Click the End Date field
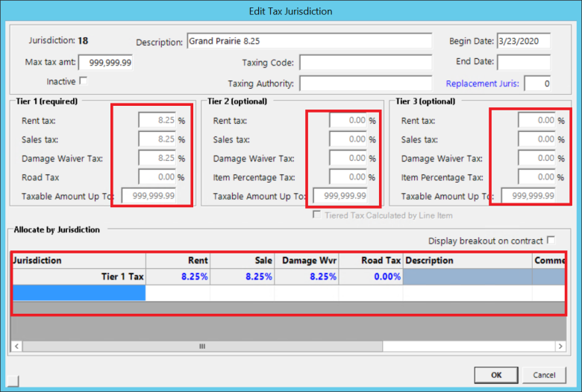The height and width of the screenshot is (392, 582). tap(523, 62)
